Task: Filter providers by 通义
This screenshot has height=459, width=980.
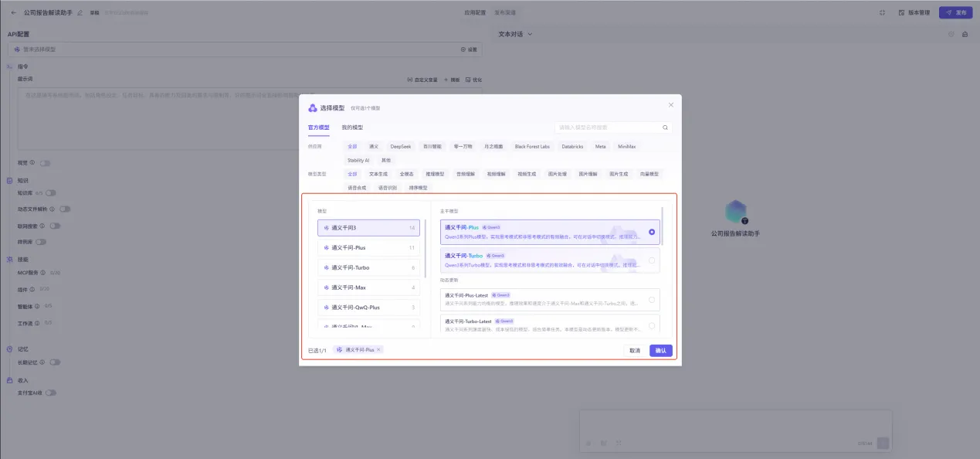Action: (x=374, y=146)
